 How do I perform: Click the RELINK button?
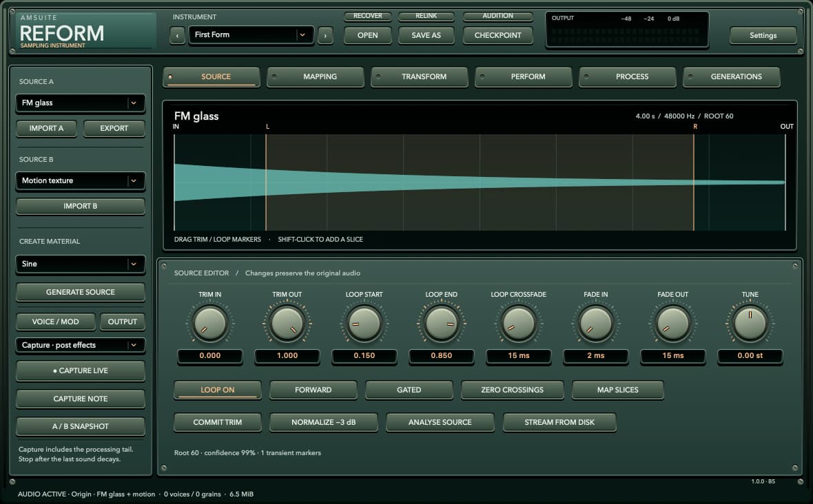pos(426,16)
